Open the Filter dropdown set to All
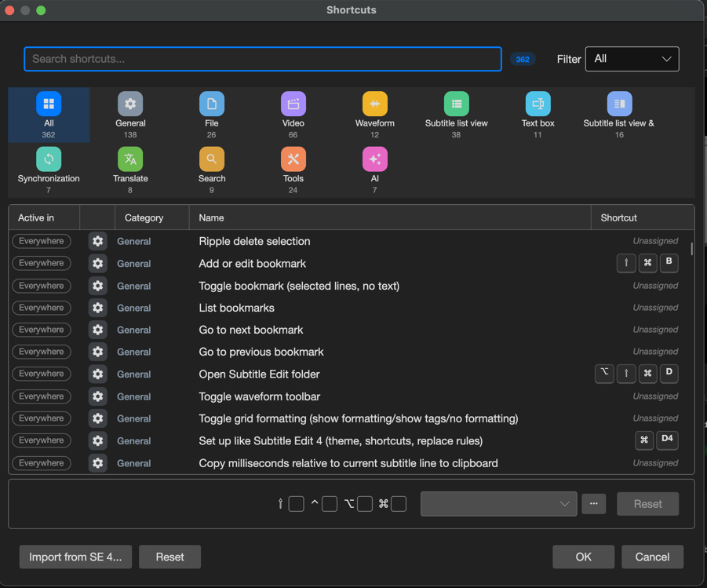 click(632, 59)
